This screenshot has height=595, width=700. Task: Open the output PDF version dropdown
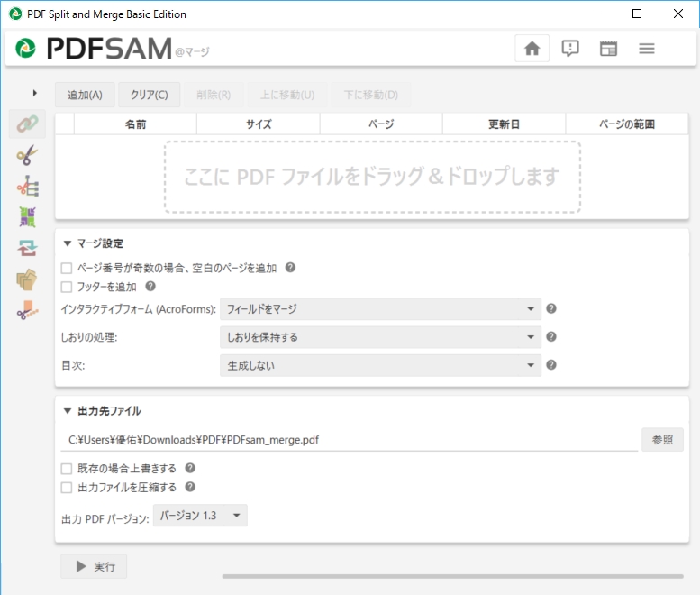(x=200, y=516)
